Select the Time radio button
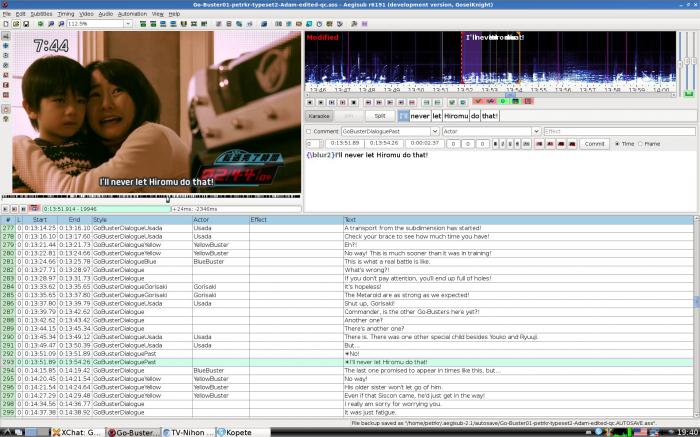Screen dimensions: 700x437 tap(617, 144)
